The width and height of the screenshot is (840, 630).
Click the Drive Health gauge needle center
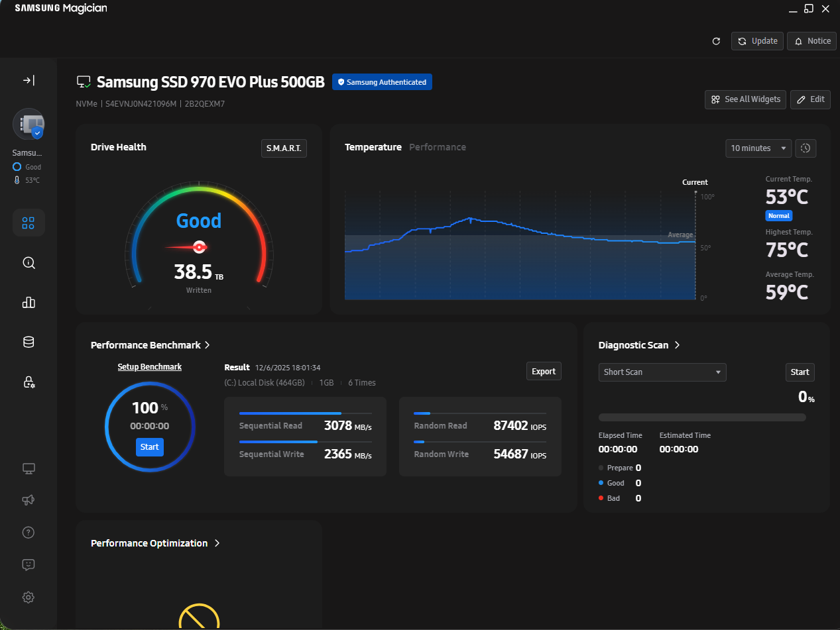198,247
